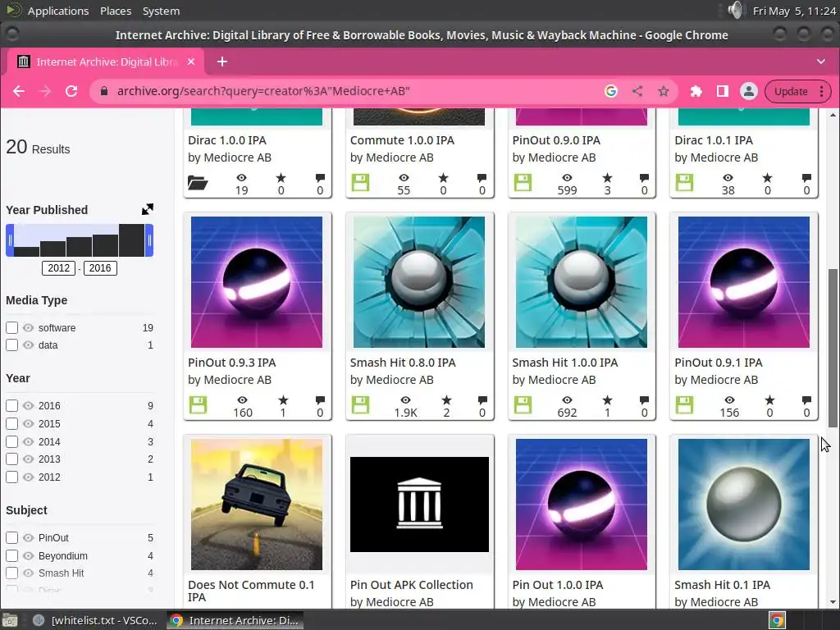
Task: Open Does Not Commute 0.1 IPA link
Action: 251,591
